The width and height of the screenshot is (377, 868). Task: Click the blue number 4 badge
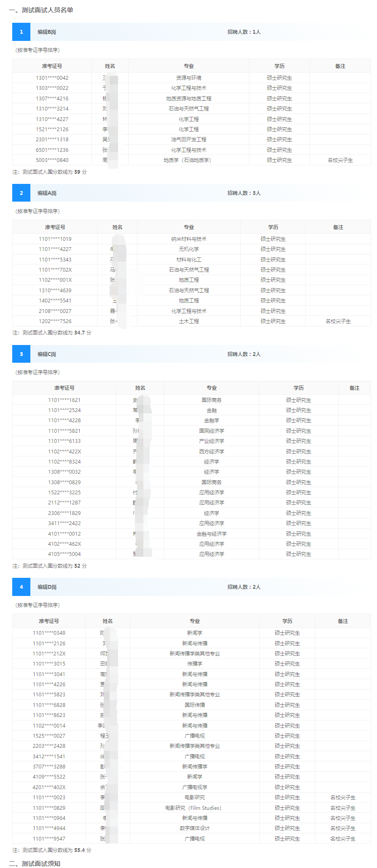(x=21, y=587)
